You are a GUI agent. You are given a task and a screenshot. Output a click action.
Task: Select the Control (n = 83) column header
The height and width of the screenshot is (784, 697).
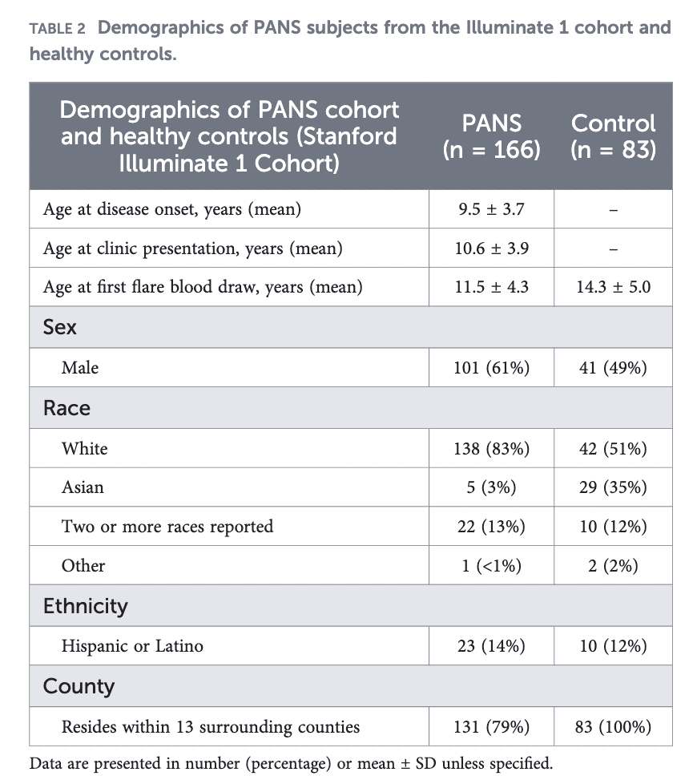tap(613, 136)
